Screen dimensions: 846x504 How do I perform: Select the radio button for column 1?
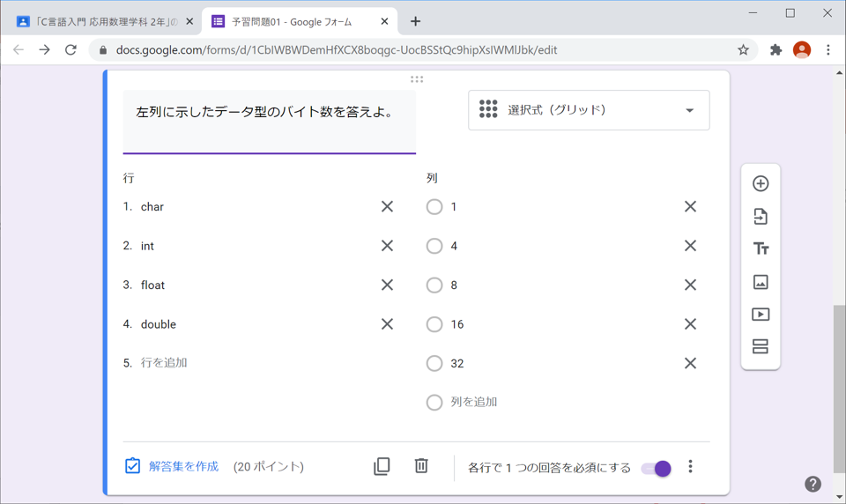coord(434,207)
